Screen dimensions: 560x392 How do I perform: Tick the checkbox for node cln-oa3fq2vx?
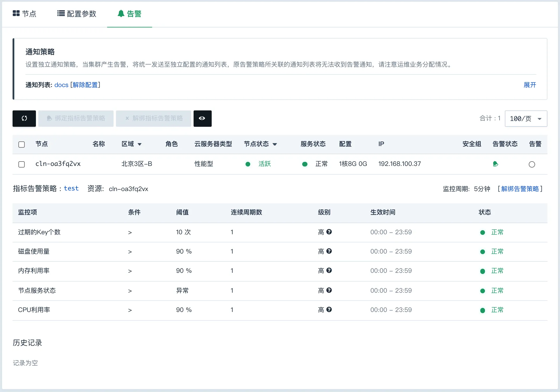pos(22,164)
